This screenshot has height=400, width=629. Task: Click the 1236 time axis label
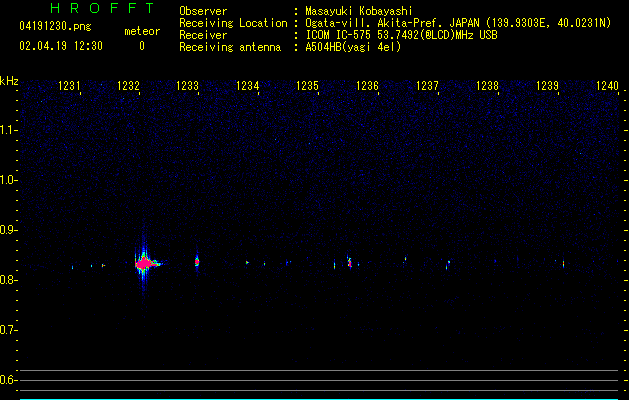click(x=367, y=86)
